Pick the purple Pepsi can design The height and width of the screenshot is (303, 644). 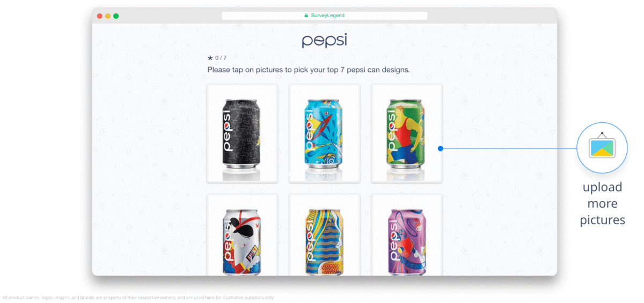(407, 235)
